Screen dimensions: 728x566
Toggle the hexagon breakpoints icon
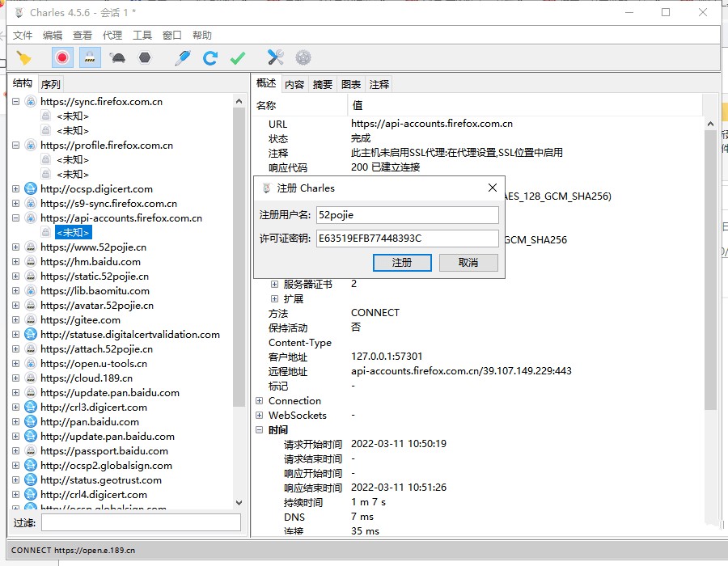click(x=146, y=57)
